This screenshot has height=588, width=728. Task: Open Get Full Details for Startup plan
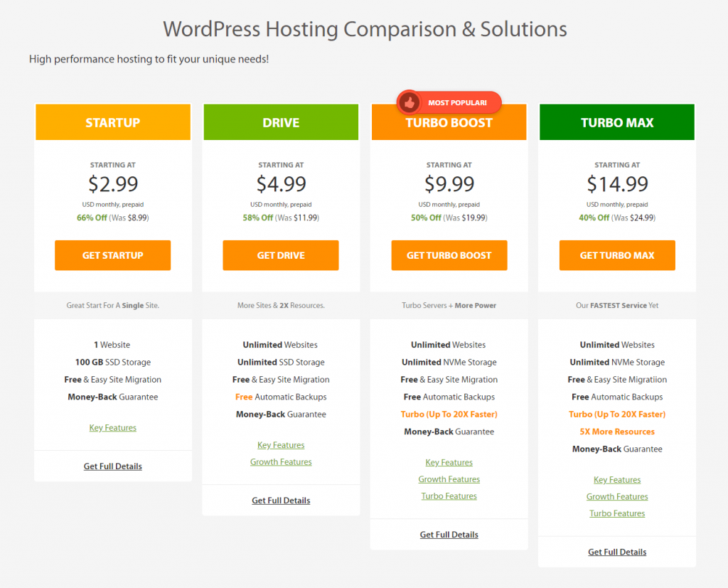pyautogui.click(x=113, y=466)
